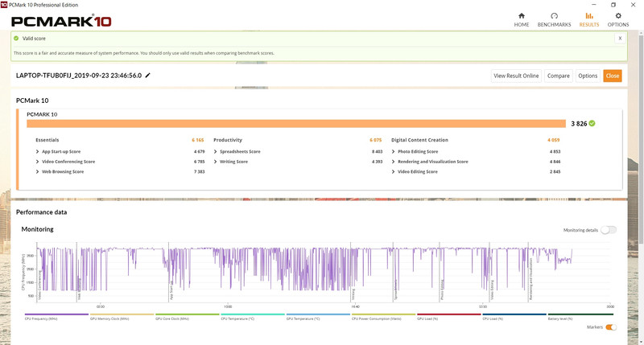Click the Compare button

coord(559,76)
